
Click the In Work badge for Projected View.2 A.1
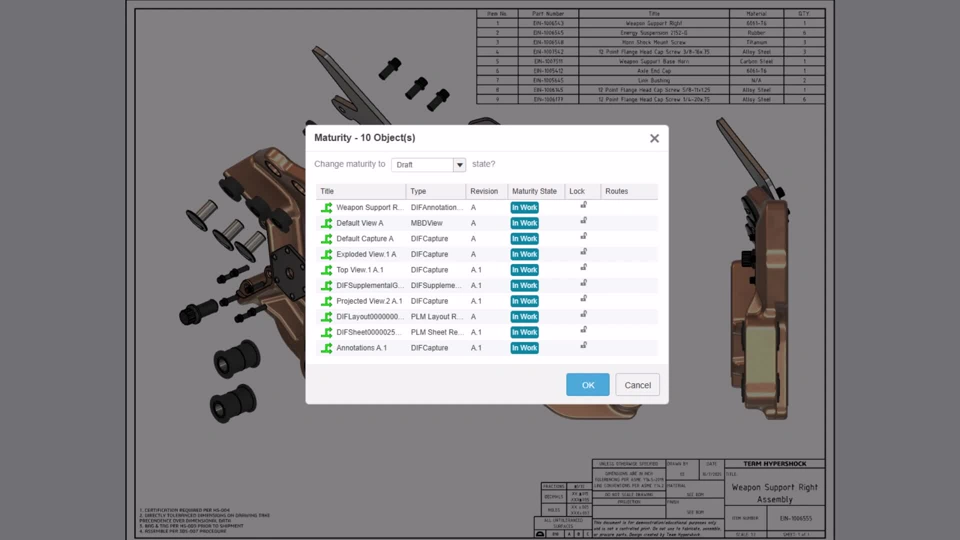point(525,301)
